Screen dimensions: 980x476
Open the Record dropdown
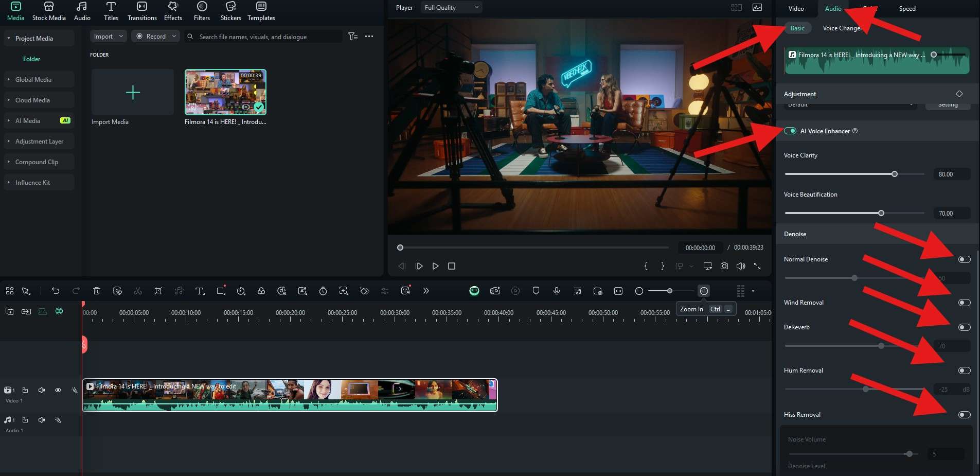(x=155, y=37)
